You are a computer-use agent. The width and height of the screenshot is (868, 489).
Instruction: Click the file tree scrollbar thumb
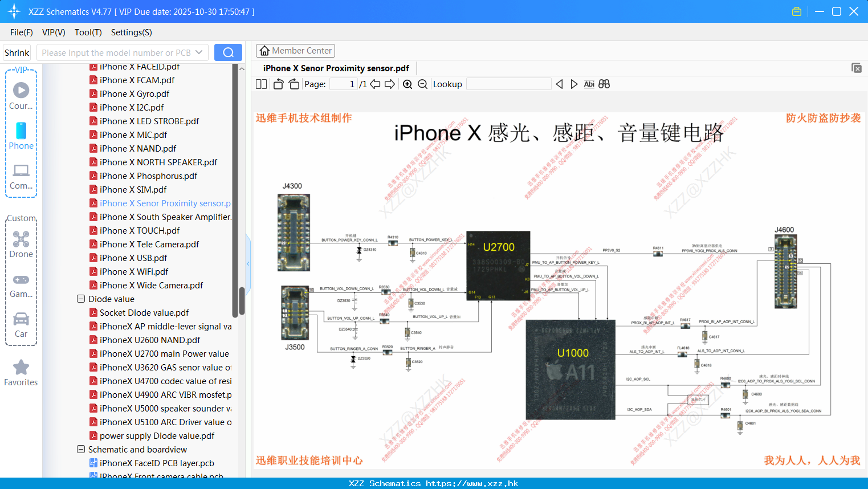coord(242,300)
